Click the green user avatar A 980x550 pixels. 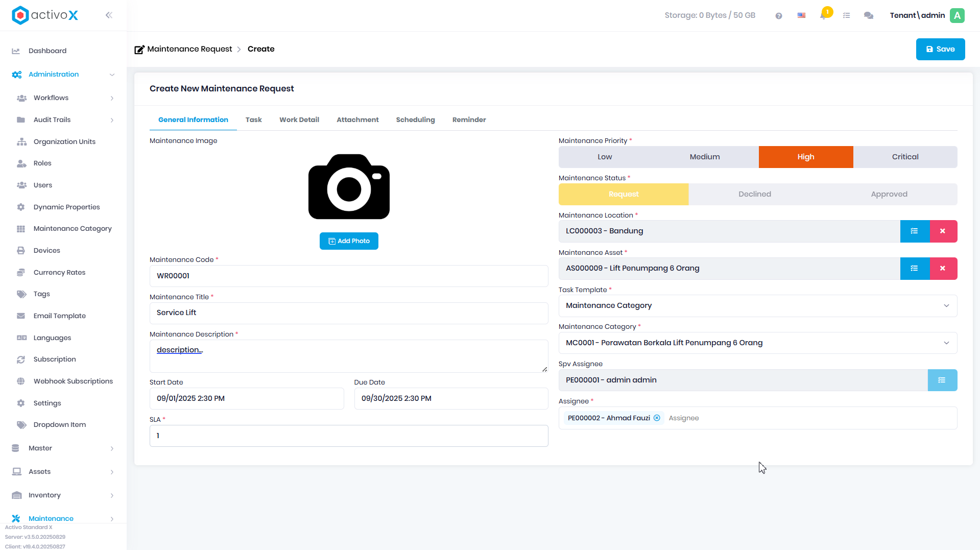[957, 15]
